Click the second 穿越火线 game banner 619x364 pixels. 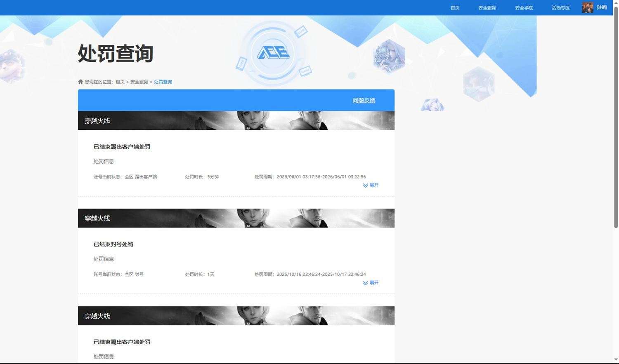click(236, 218)
